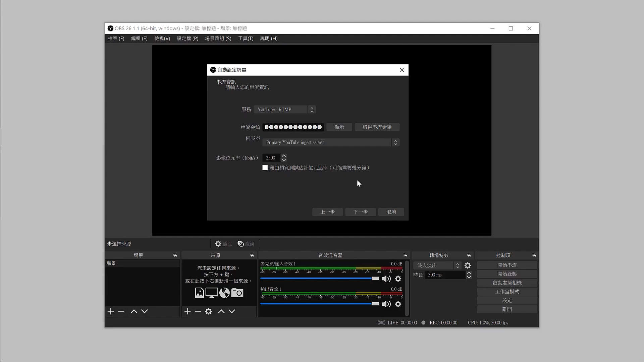Click the 下一步 button in wizard
Viewport: 644px width, 362px height.
(360, 212)
